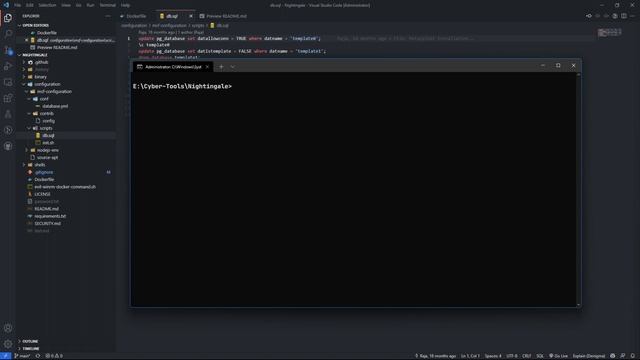
Task: Collapse the scripts folder
Action: tap(46, 128)
